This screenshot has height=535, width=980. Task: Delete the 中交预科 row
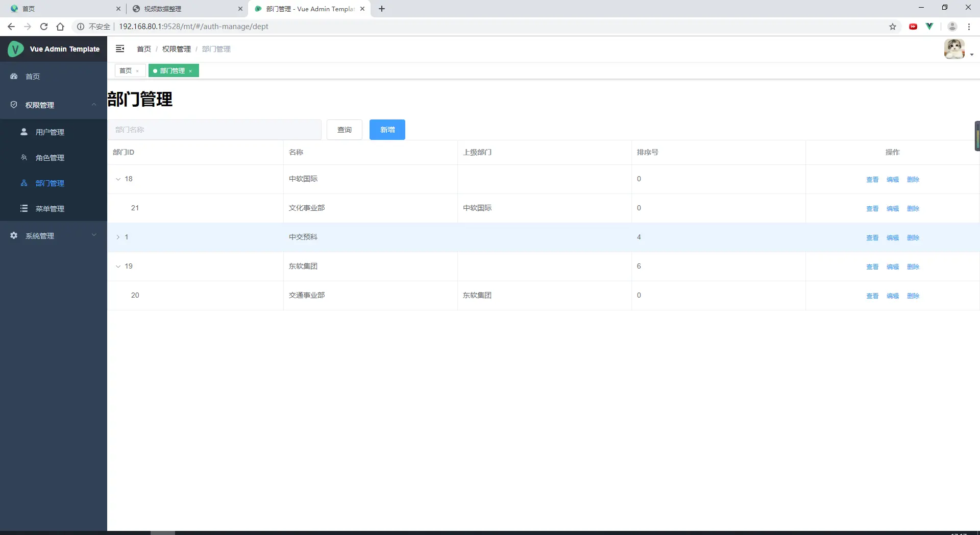tap(913, 238)
